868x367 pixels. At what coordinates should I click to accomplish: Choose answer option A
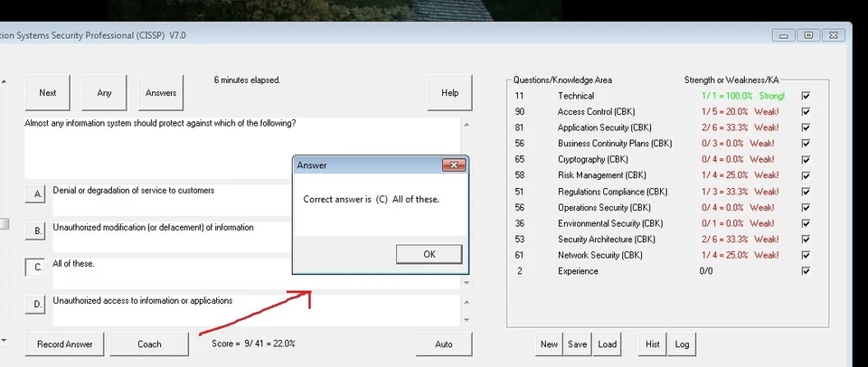(x=35, y=194)
